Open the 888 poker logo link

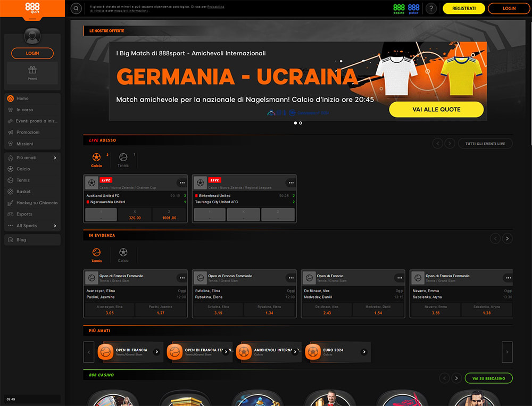(413, 9)
